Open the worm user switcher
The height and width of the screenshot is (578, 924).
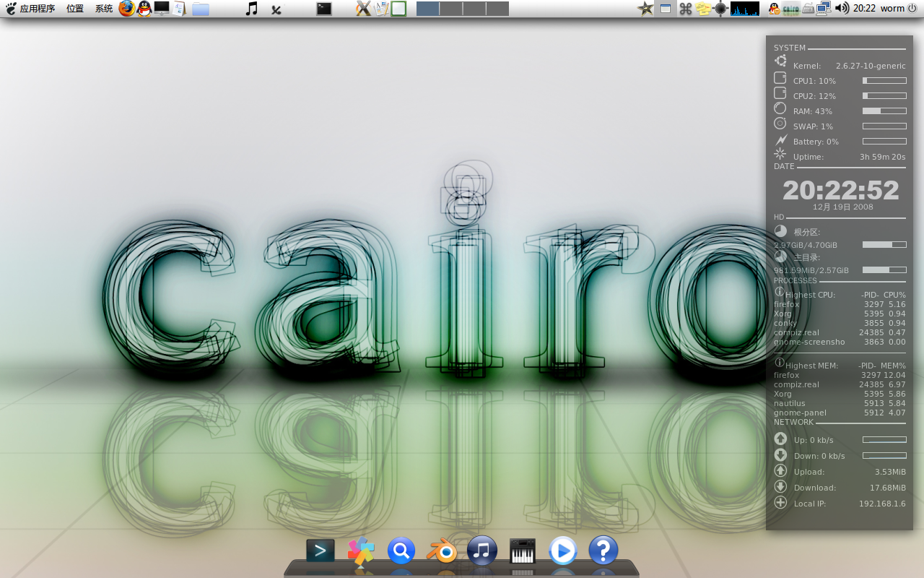pos(892,9)
